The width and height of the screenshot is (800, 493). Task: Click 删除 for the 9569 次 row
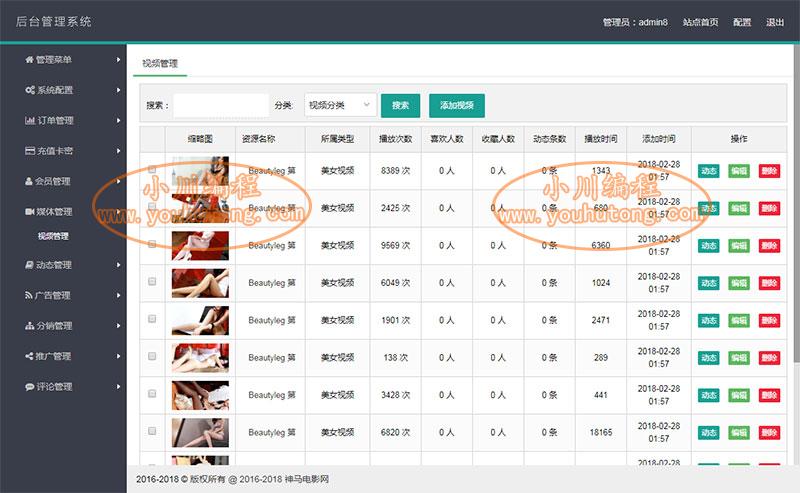769,245
